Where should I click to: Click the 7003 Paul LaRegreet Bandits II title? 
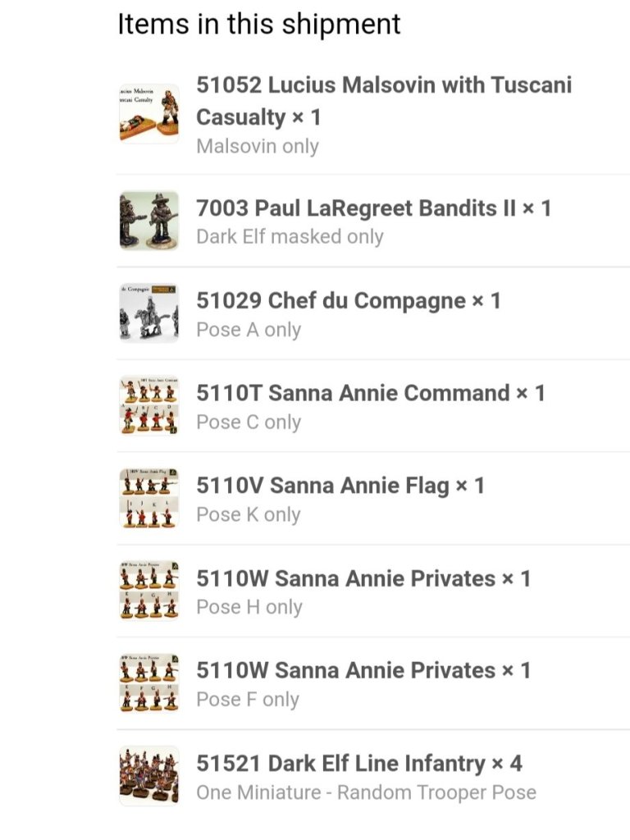click(373, 208)
